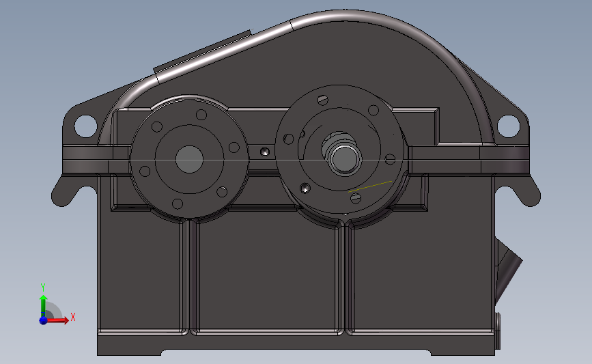
Task: Click the red X axis arrow of triad
Action: [57, 320]
